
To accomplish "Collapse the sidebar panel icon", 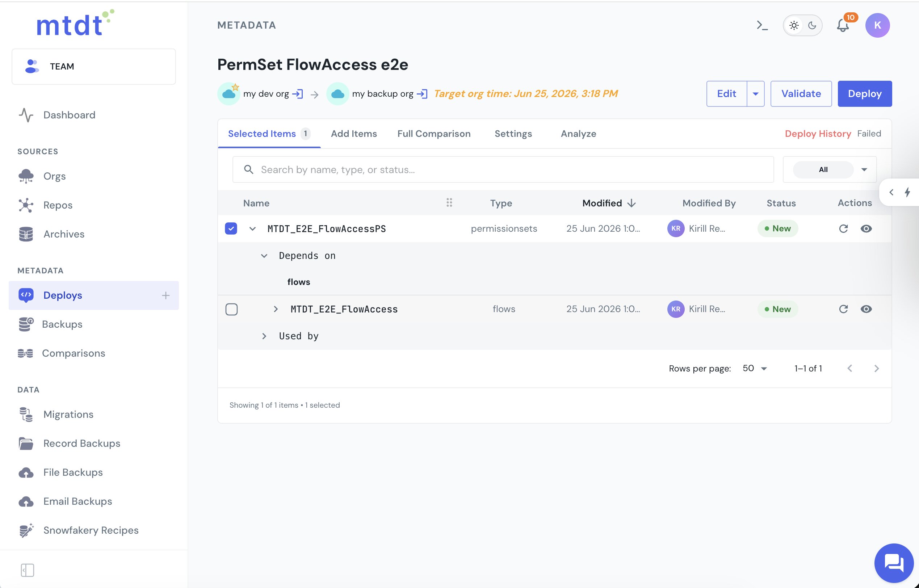I will pyautogui.click(x=28, y=570).
